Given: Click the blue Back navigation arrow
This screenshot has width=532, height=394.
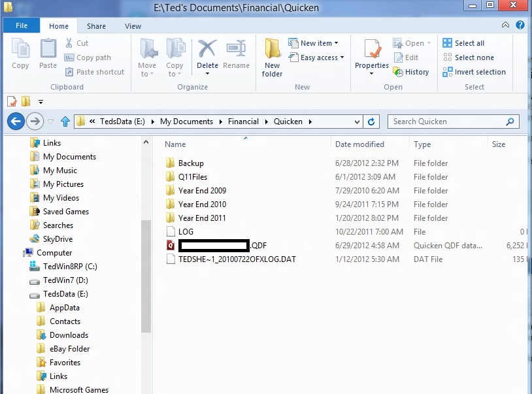Looking at the screenshot, I should click(16, 121).
